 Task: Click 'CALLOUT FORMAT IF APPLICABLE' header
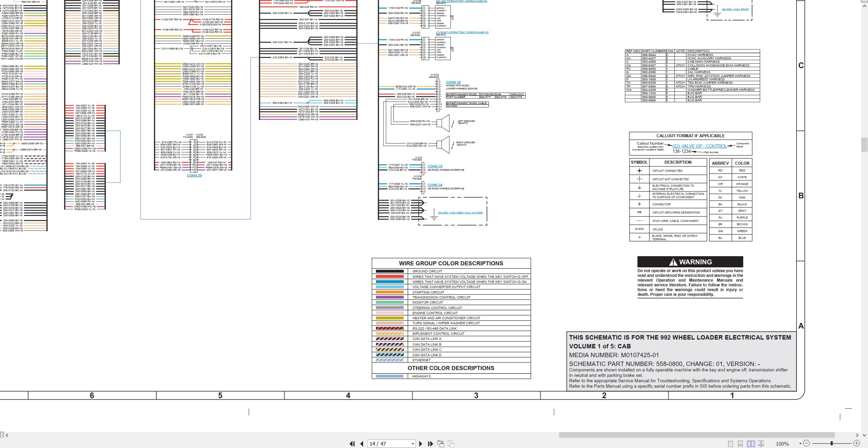point(690,136)
